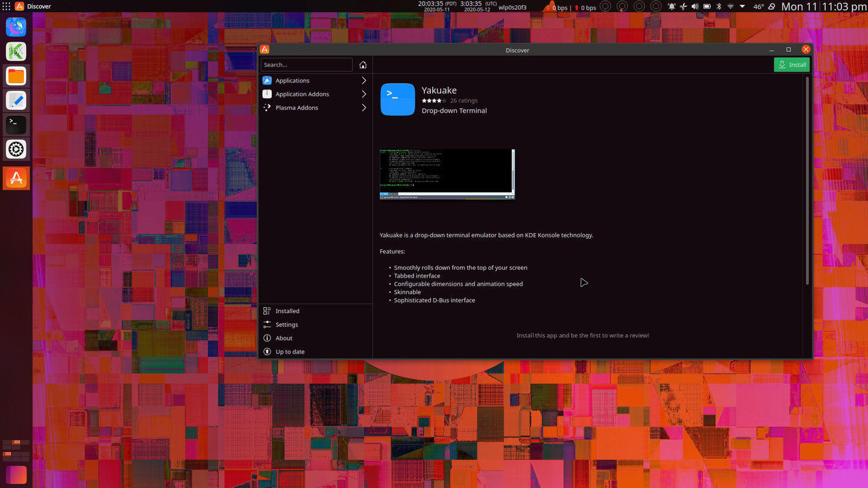Click the Discover icon in the titlebar

[x=265, y=50]
